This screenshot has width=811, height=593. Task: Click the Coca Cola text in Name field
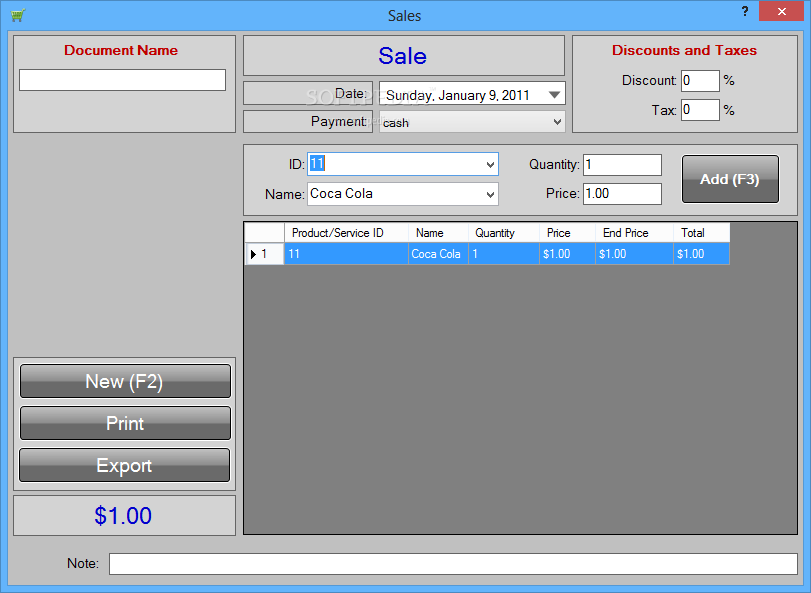[x=341, y=194]
